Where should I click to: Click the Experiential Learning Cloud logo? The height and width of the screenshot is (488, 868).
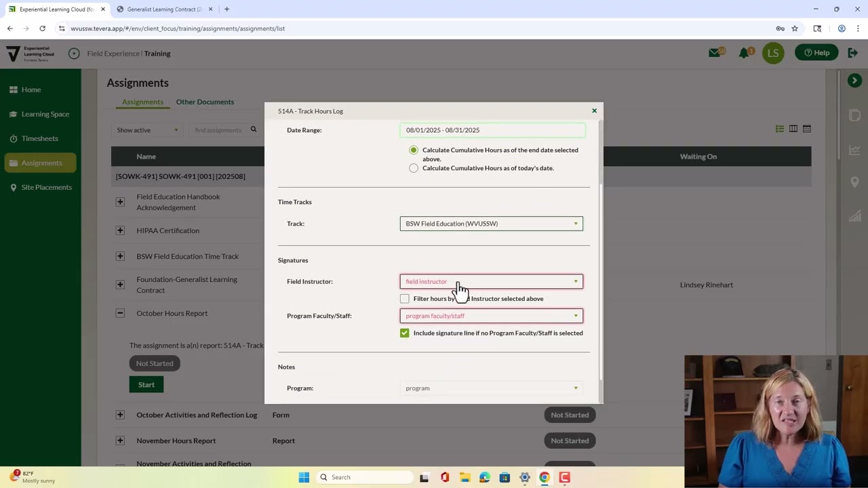29,54
